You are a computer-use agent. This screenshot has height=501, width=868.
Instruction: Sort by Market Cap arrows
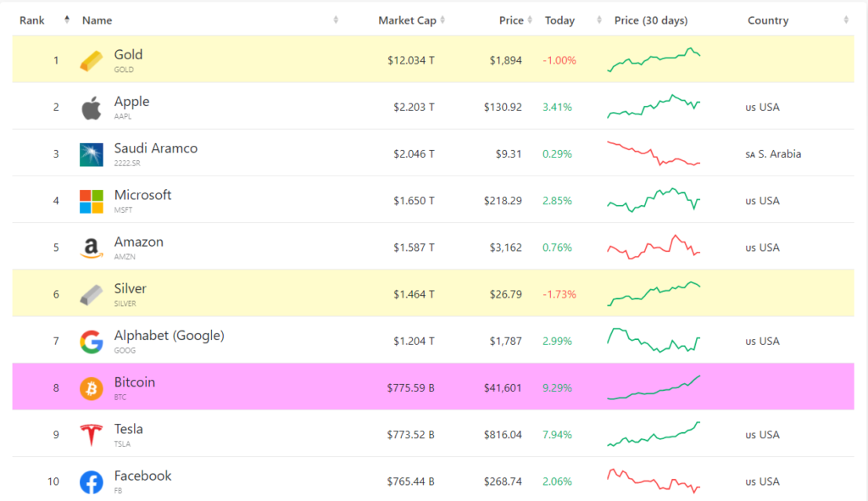442,20
